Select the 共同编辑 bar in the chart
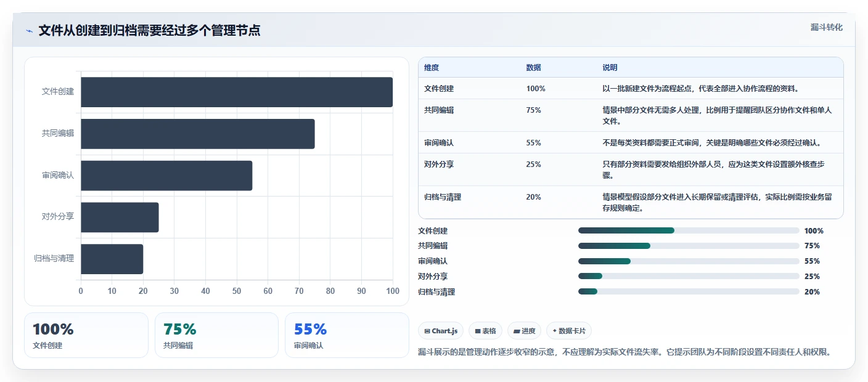The width and height of the screenshot is (868, 382). pos(198,134)
